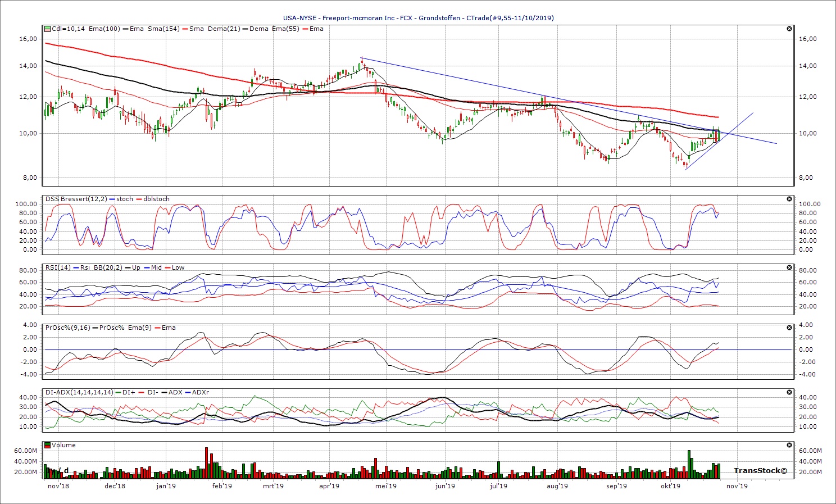Select the Ema(100) legend label
This screenshot has height=504, width=836.
click(104, 29)
